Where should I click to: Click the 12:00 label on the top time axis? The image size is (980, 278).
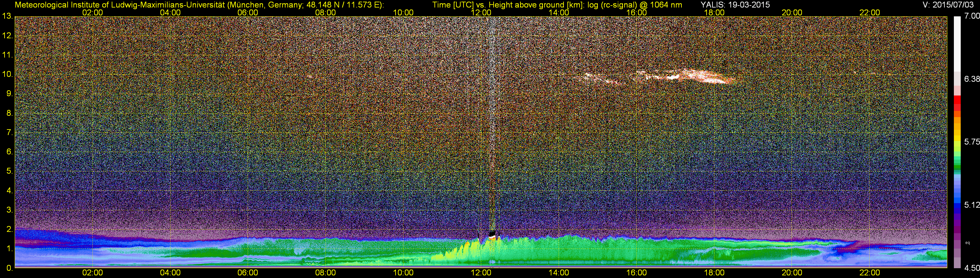pyautogui.click(x=481, y=12)
